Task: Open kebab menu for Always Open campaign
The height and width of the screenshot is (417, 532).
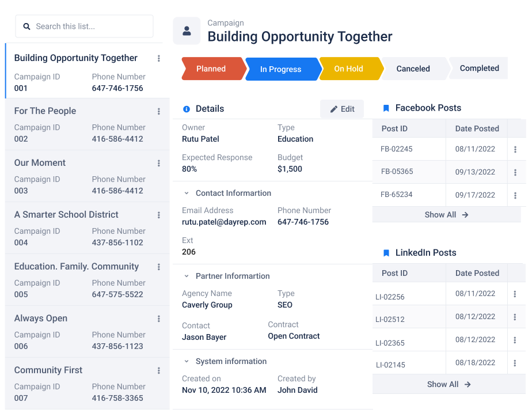Action: [x=158, y=319]
